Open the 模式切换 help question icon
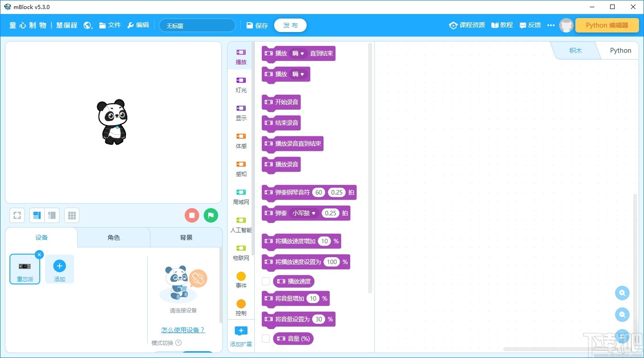This screenshot has width=644, height=358. click(x=178, y=343)
